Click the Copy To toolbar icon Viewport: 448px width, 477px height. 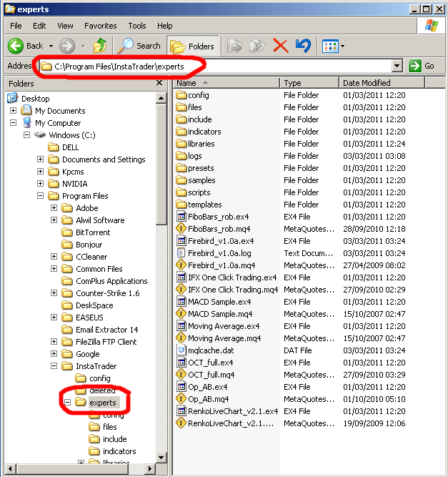pos(257,46)
